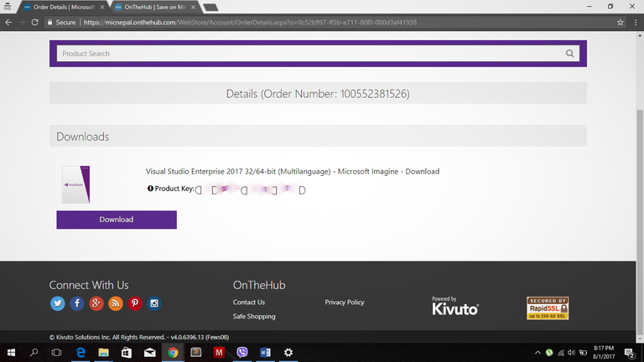Open Viber from taskbar
The height and width of the screenshot is (362, 644).
coord(241,353)
